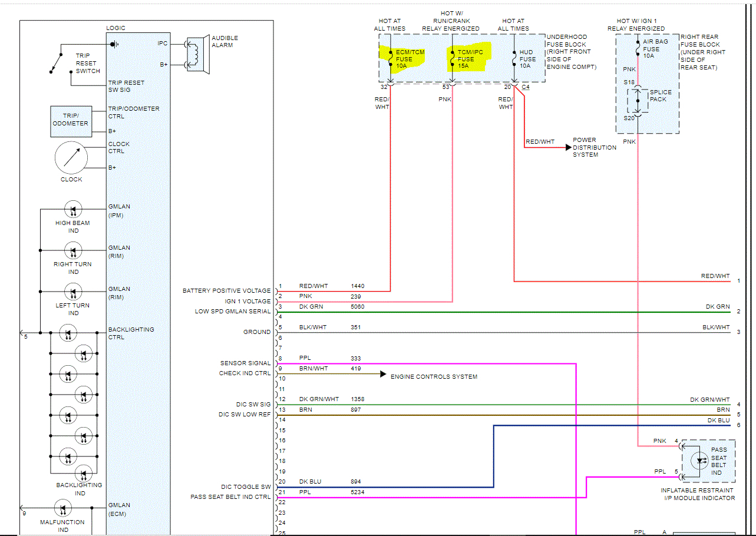756x536 pixels.
Task: Click the audible alarm speaker symbol
Action: click(199, 55)
